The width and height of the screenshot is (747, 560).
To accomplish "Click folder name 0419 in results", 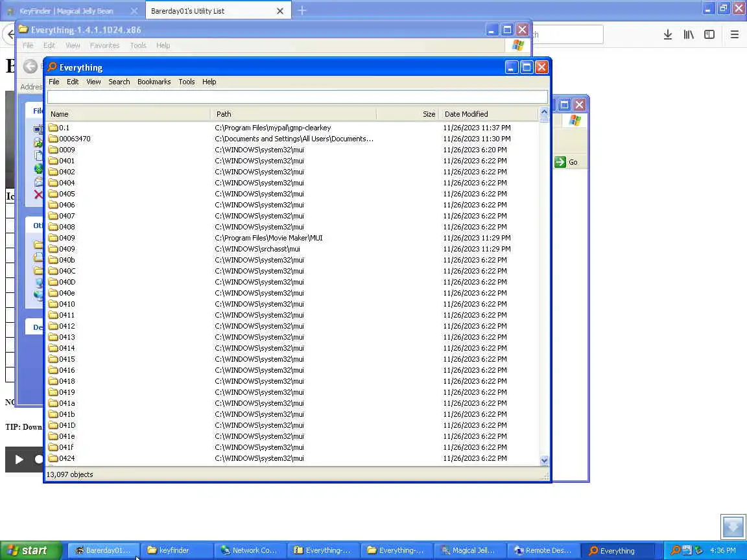I will point(67,392).
